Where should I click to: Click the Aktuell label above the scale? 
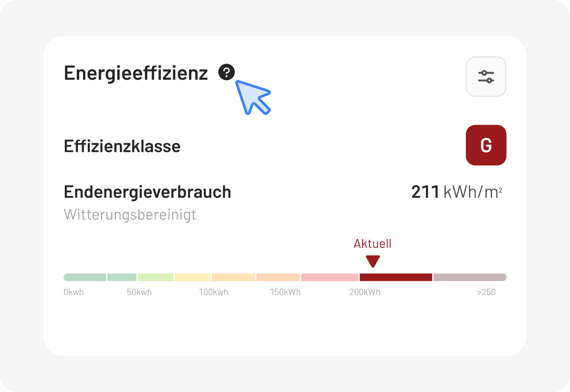[x=372, y=244]
